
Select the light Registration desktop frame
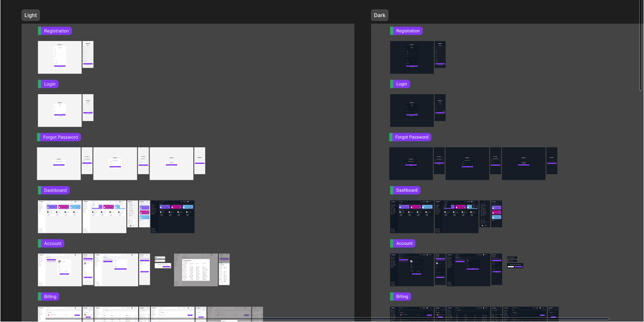[60, 57]
